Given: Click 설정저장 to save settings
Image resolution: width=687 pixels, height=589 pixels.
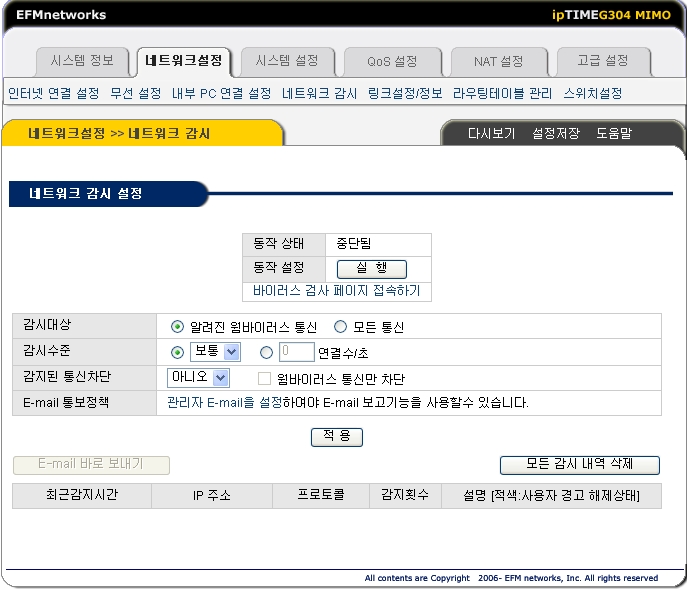Looking at the screenshot, I should (556, 133).
